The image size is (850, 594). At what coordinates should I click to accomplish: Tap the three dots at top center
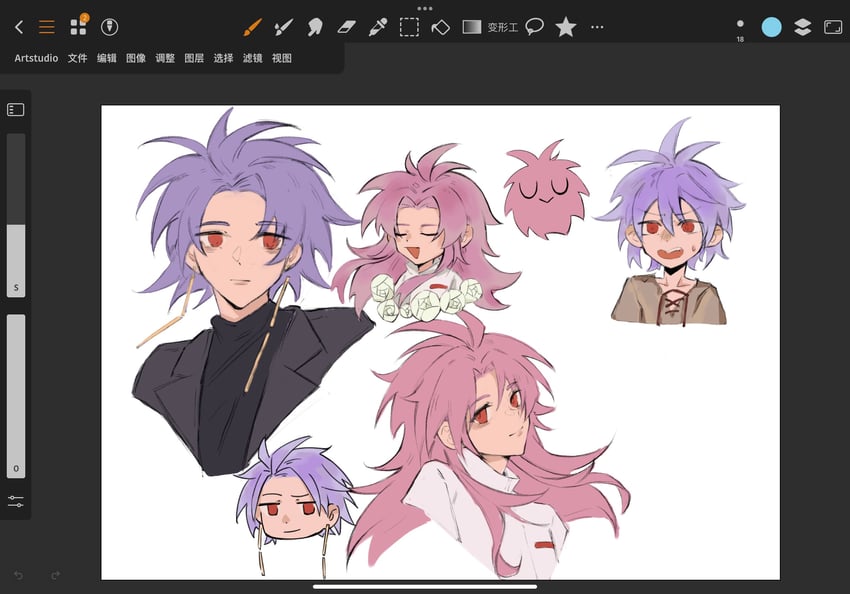(425, 8)
